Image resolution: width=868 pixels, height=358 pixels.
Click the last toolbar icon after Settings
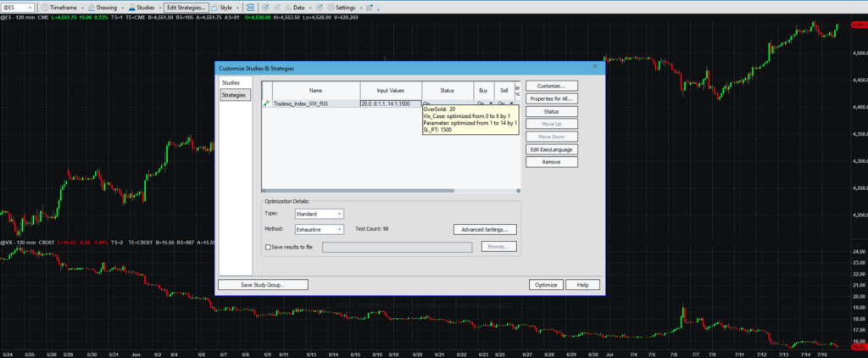[370, 8]
